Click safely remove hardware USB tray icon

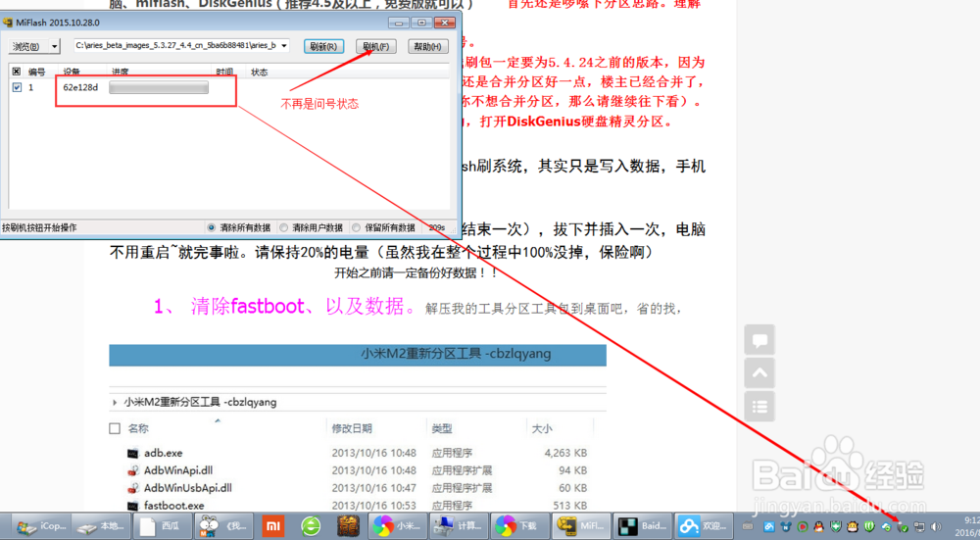(x=902, y=527)
